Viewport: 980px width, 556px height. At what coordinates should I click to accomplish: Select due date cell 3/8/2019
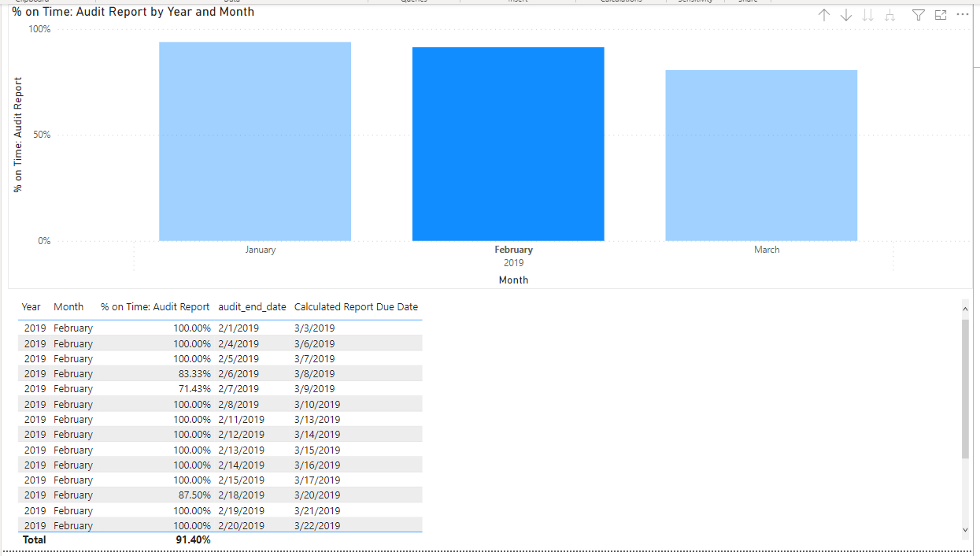click(x=315, y=374)
